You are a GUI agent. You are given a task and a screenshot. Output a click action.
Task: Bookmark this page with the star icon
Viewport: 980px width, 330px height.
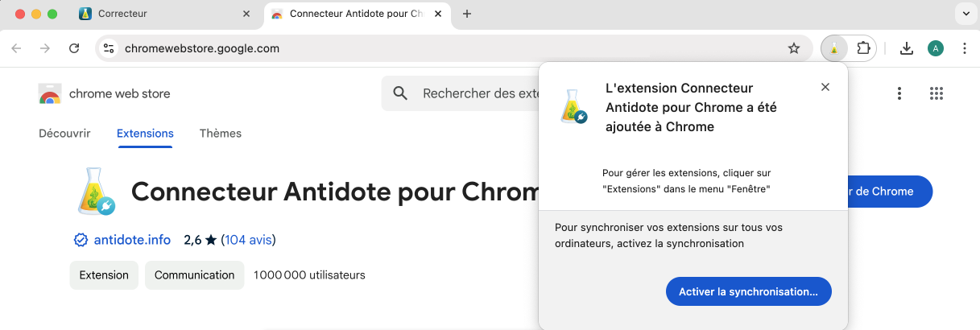coord(793,48)
